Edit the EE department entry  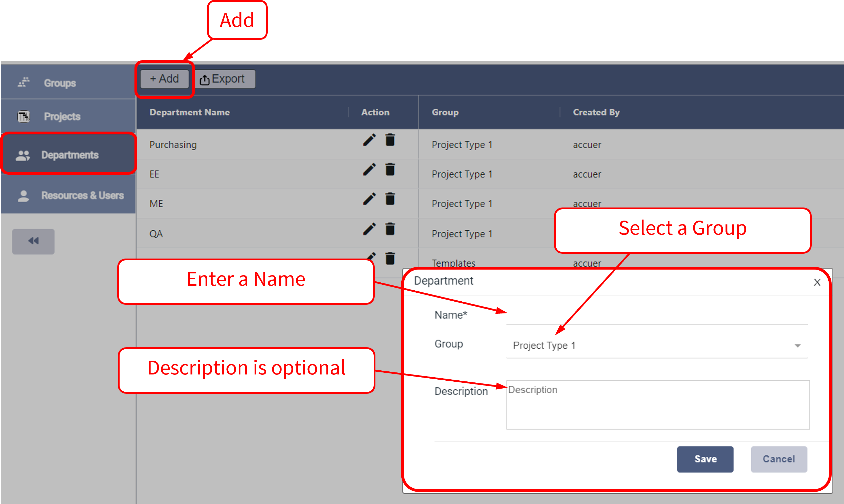click(x=369, y=170)
